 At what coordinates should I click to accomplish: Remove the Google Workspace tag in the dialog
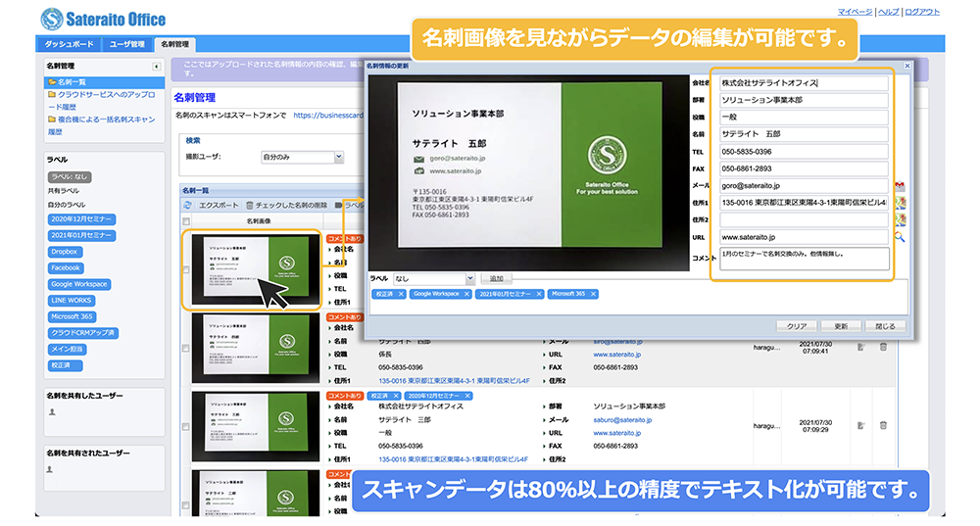(x=466, y=294)
